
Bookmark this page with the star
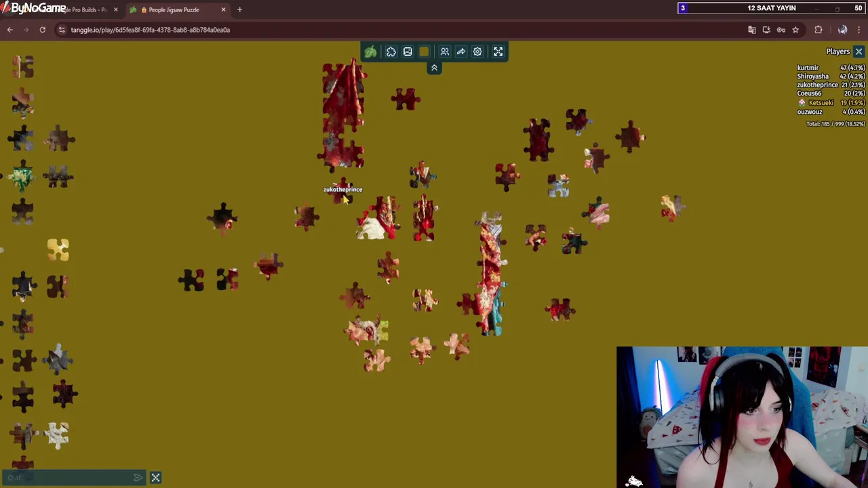tap(795, 30)
